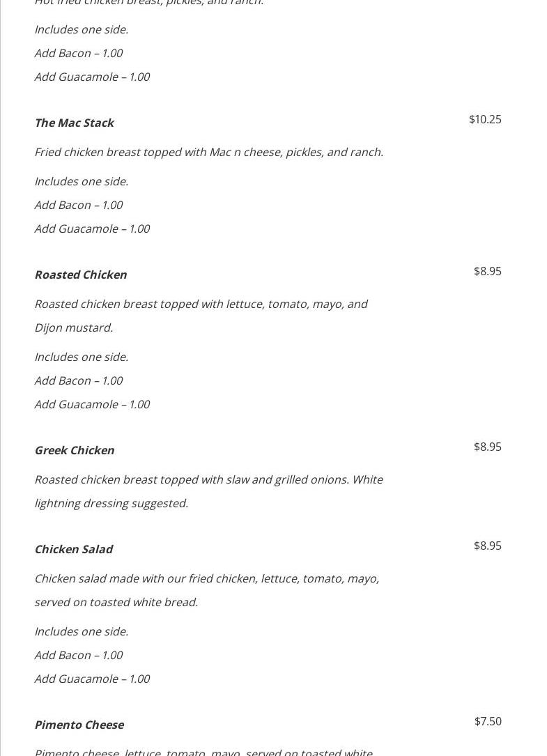Click the $7.50 Pimento Cheese price

488,721
